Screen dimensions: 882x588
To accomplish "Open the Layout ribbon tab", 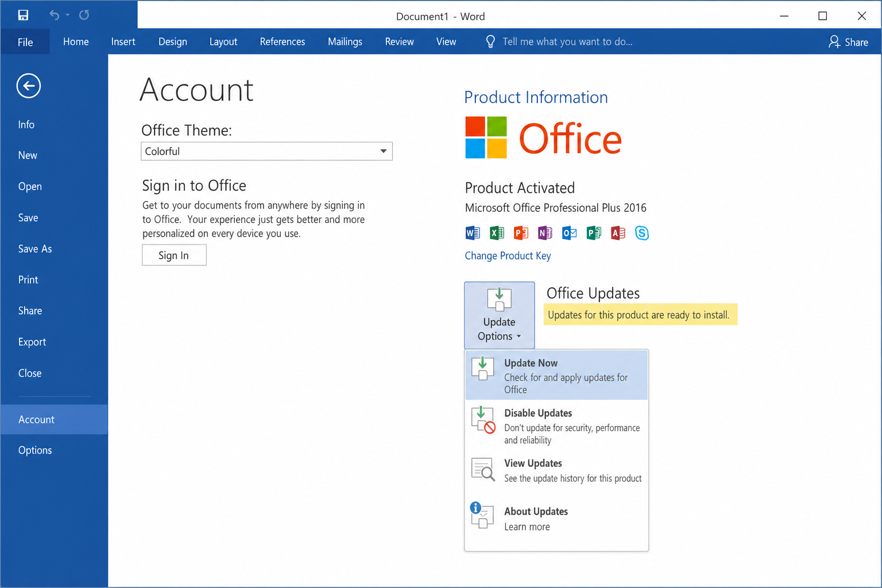I will click(x=223, y=42).
